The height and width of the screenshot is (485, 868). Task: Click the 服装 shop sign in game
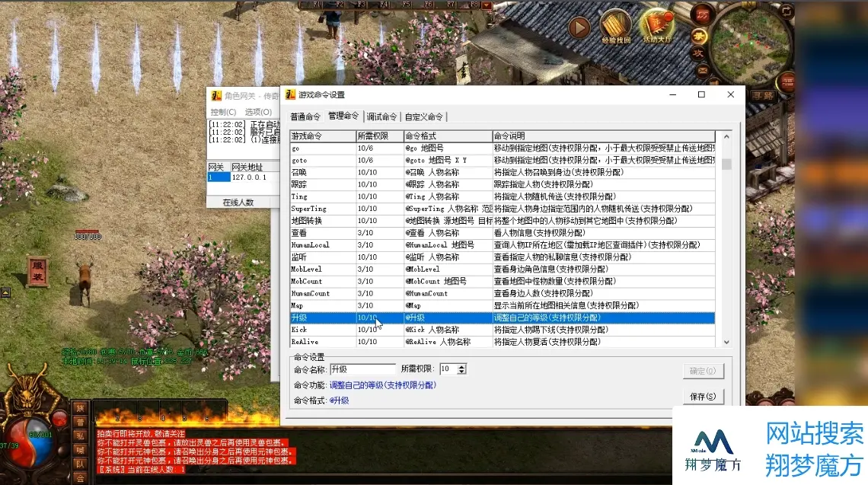(37, 272)
